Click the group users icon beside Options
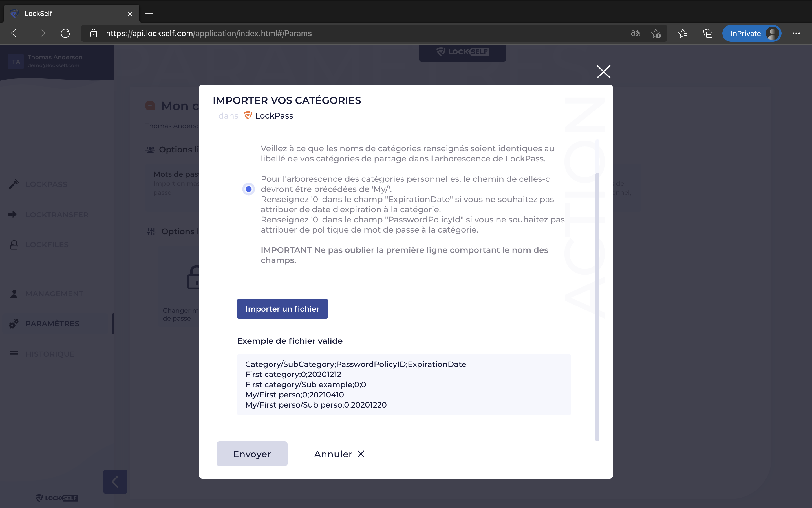The image size is (812, 508). [150, 150]
